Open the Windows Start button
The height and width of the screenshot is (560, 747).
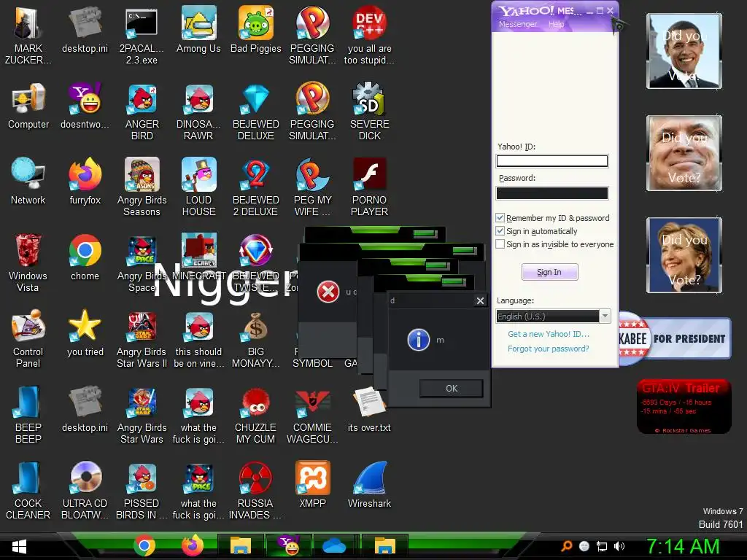pyautogui.click(x=19, y=547)
